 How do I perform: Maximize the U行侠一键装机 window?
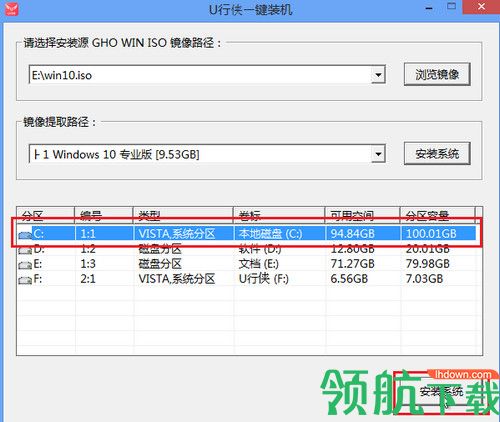[x=451, y=7]
